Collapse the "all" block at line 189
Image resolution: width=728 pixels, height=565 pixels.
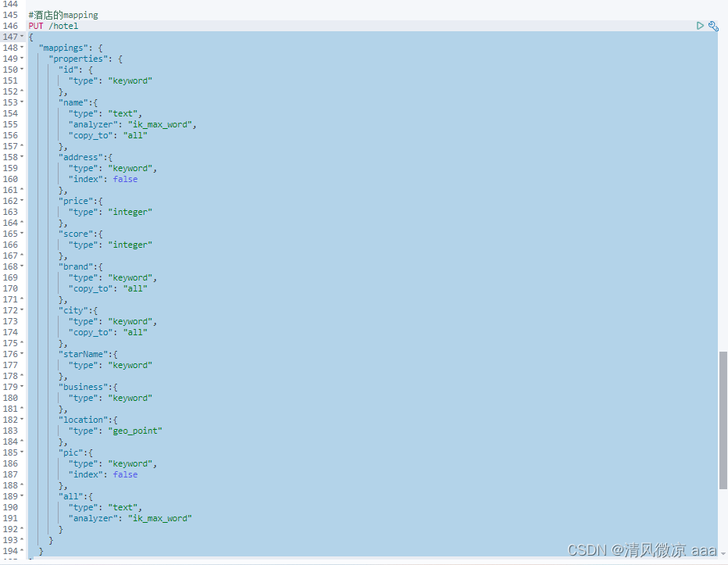tap(22, 495)
